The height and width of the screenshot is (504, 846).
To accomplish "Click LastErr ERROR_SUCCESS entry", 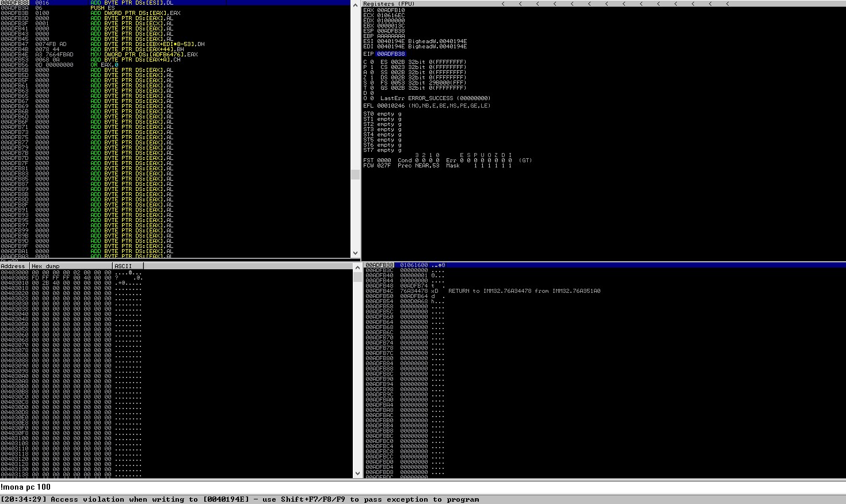I will coord(435,98).
